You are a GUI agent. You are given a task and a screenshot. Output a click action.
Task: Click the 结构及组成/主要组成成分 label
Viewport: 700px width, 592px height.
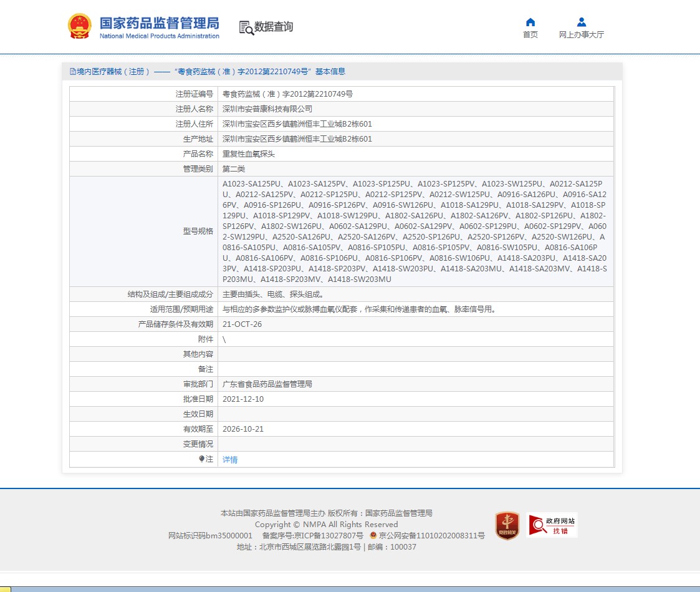click(170, 294)
